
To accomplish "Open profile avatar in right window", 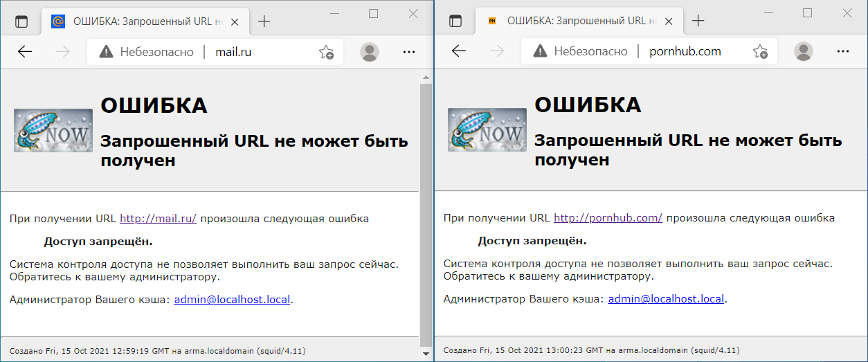I will [x=803, y=51].
